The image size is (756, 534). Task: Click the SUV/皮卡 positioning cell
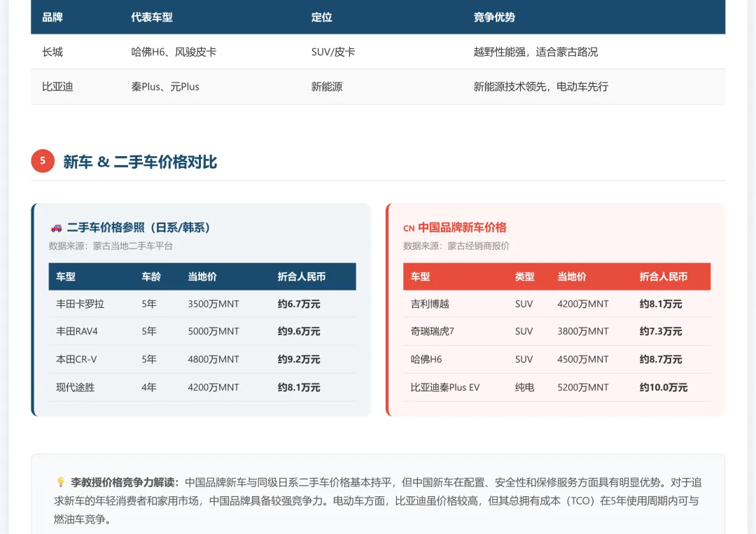(x=333, y=52)
